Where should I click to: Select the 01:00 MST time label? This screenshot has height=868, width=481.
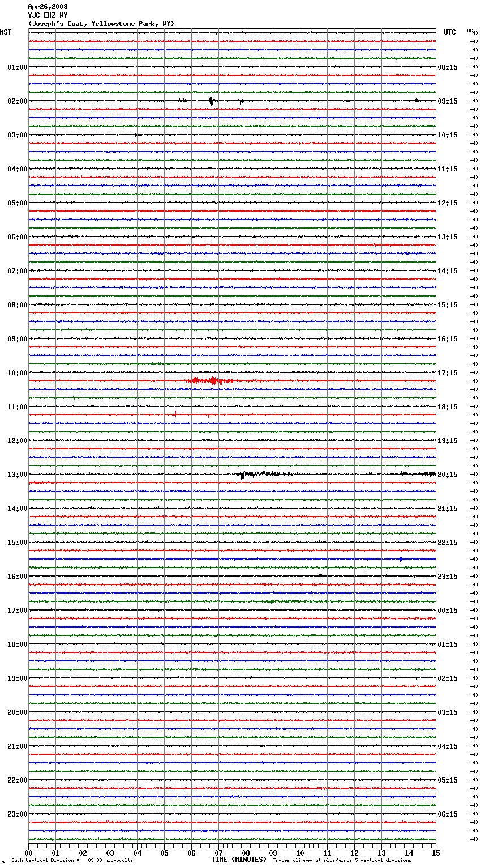(x=18, y=67)
